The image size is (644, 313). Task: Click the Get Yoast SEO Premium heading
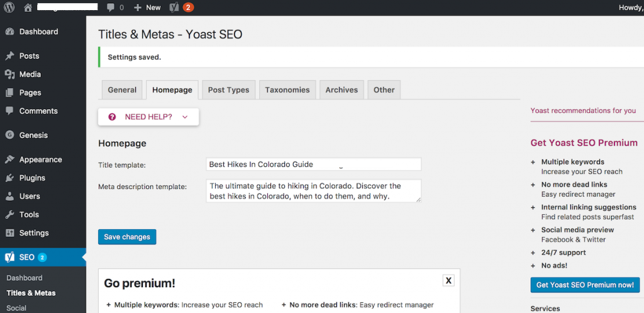(584, 143)
